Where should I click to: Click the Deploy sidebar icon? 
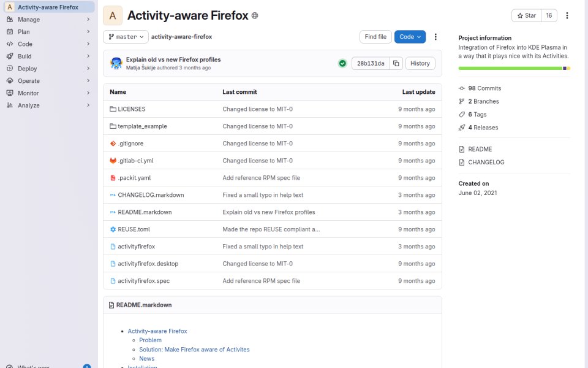coord(10,69)
